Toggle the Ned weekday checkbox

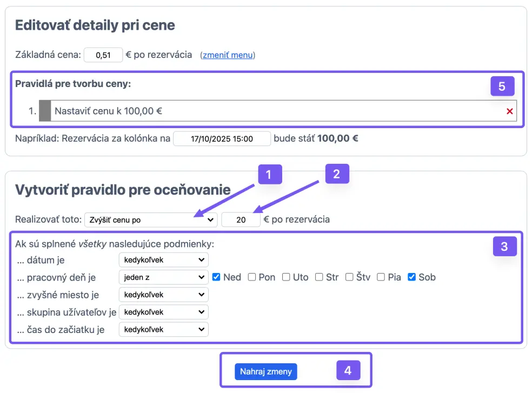[x=216, y=277]
